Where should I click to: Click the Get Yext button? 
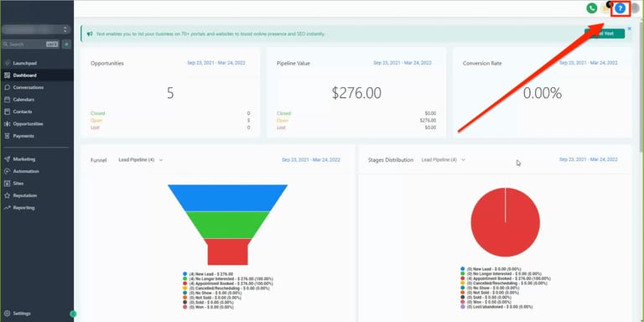point(604,34)
